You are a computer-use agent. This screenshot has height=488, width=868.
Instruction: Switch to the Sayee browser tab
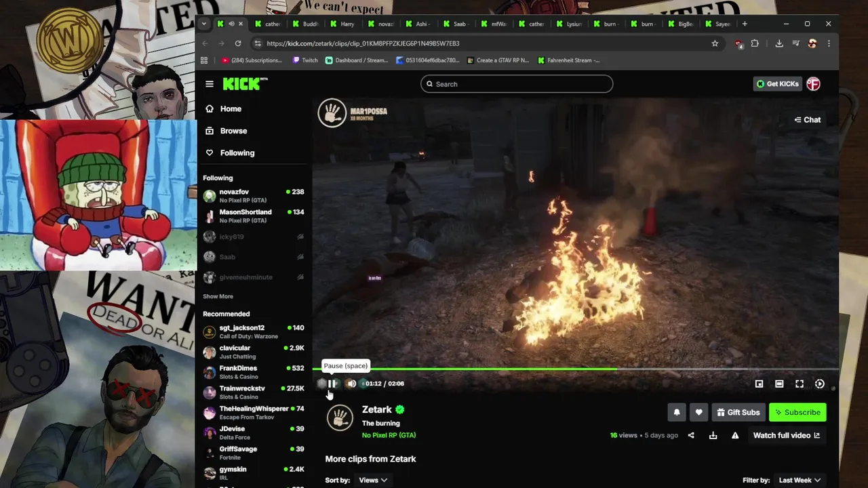coord(717,24)
